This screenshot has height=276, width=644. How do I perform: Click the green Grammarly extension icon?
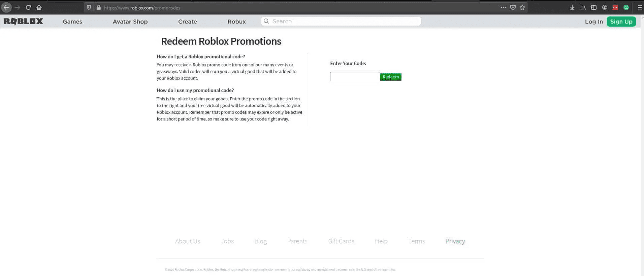(626, 7)
